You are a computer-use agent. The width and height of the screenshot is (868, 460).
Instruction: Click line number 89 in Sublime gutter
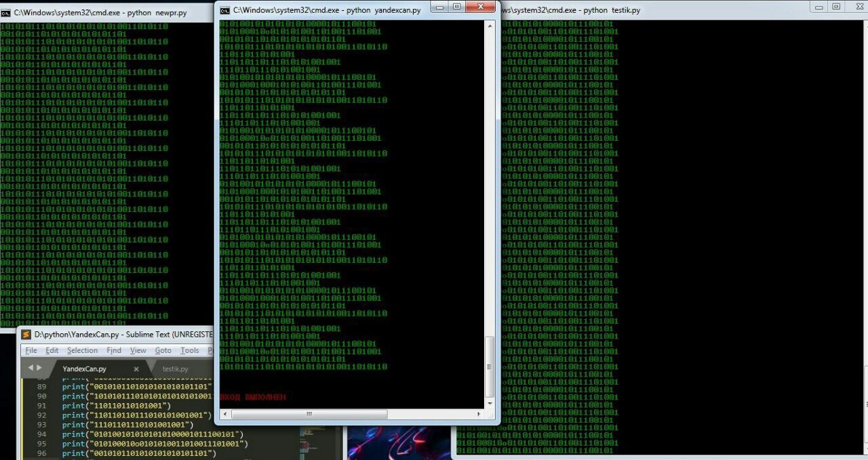[x=42, y=386]
